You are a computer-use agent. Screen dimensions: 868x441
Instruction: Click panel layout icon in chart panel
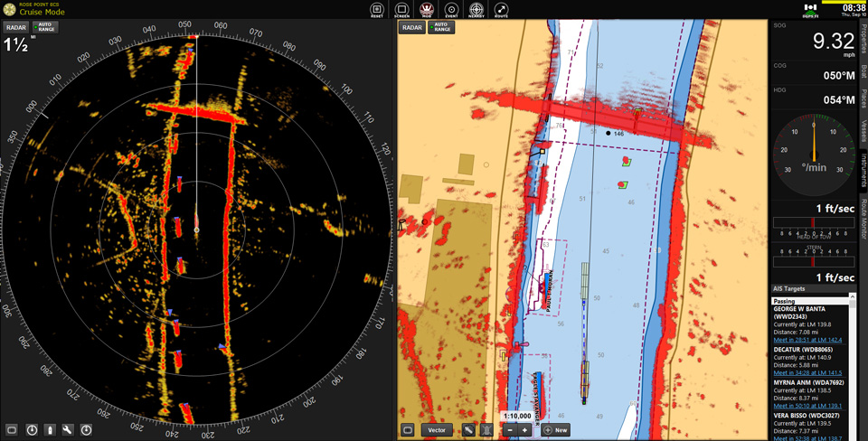coord(408,430)
